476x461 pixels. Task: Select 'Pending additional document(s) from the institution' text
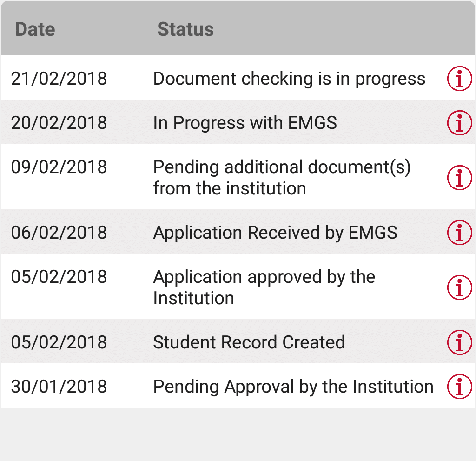tap(282, 177)
